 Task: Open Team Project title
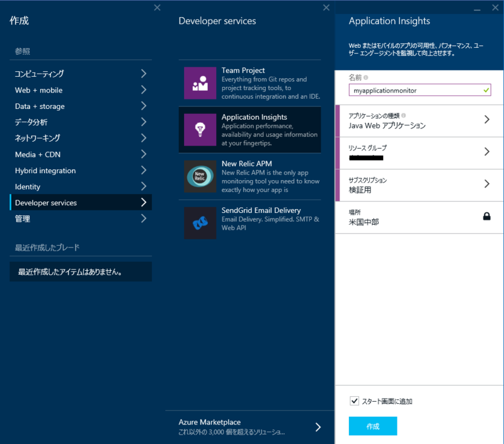(x=243, y=71)
